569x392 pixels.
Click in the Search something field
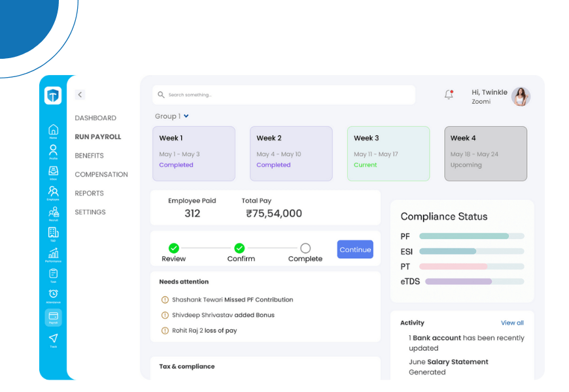point(284,95)
